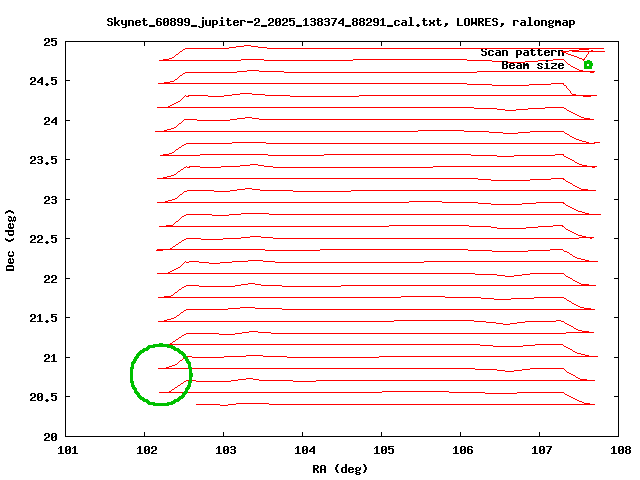
Task: Click the x-axis tick label 104
Action: [305, 450]
